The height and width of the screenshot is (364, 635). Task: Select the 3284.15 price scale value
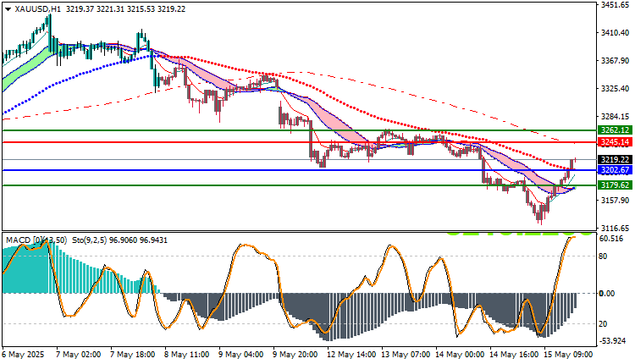click(616, 117)
